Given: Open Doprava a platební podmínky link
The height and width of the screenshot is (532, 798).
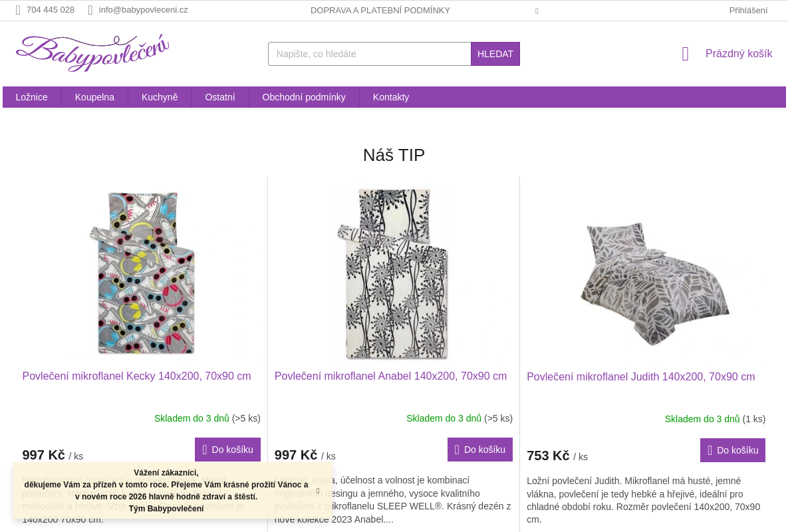Looking at the screenshot, I should point(380,10).
